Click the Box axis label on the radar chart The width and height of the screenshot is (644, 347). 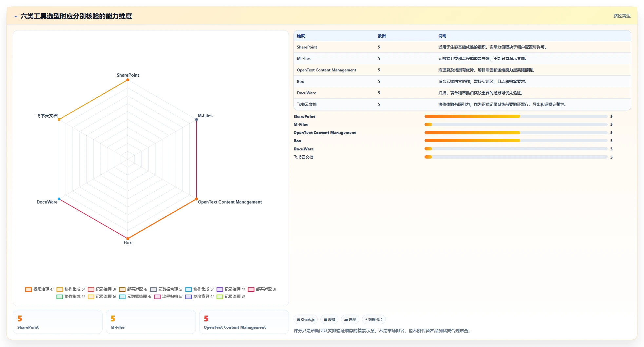tap(128, 242)
